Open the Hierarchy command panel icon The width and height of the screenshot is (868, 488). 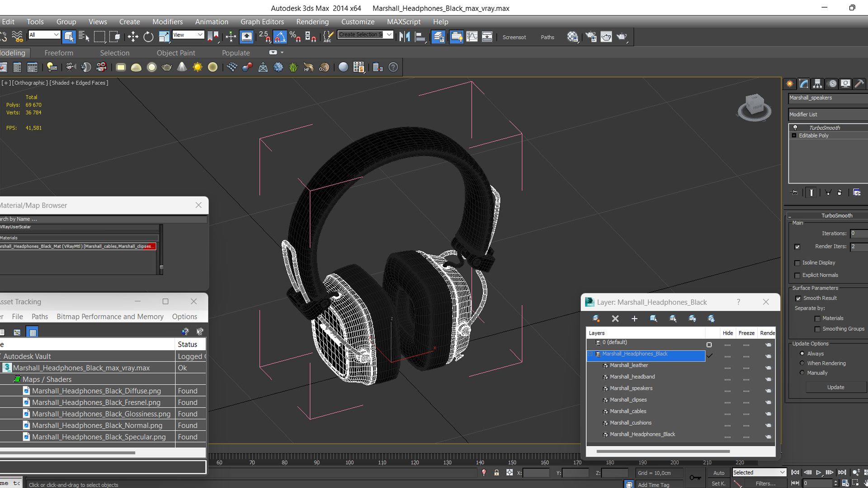(x=817, y=84)
